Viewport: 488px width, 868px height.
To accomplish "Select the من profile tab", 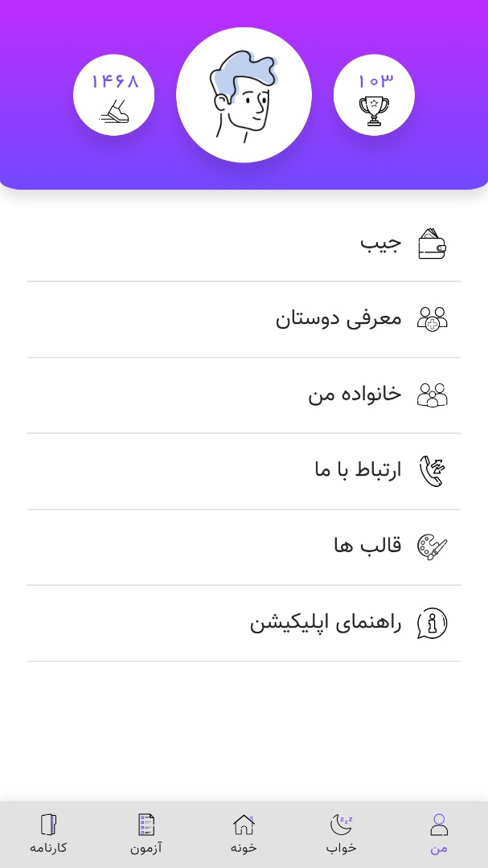I will coord(439,833).
